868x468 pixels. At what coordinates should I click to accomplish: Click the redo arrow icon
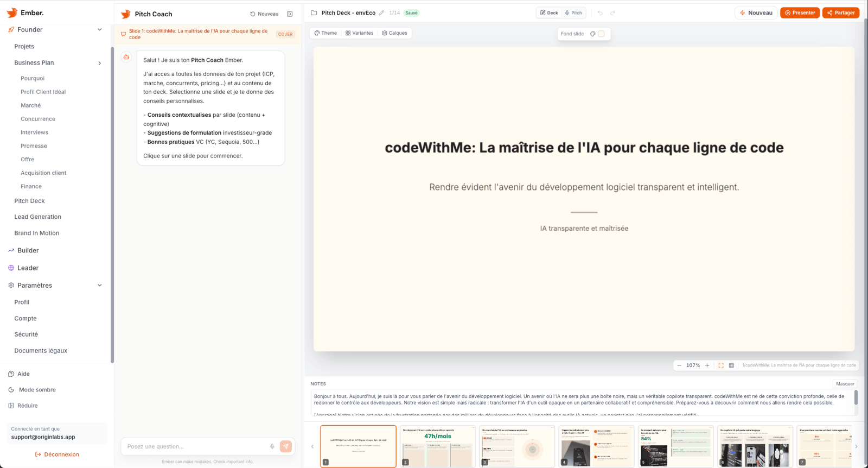(x=613, y=12)
